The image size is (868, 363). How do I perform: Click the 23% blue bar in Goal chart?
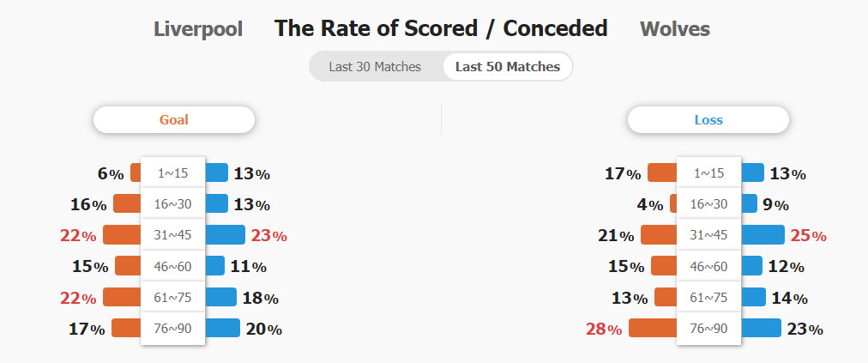click(x=225, y=234)
